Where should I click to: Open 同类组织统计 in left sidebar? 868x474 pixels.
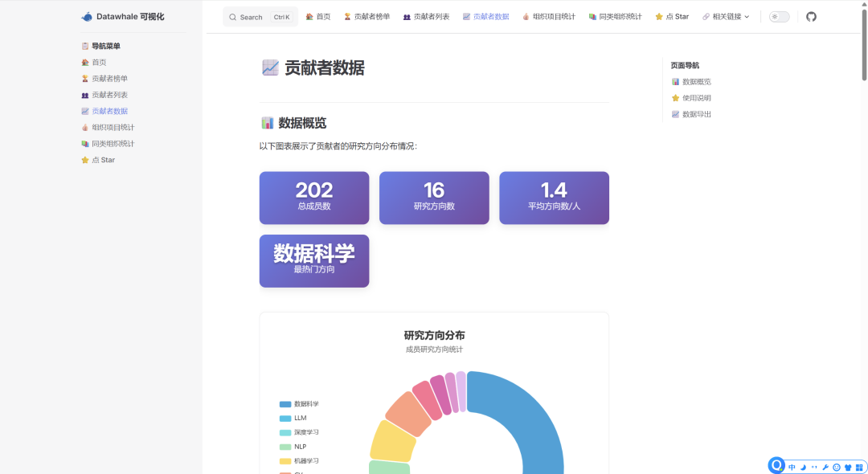pos(113,144)
